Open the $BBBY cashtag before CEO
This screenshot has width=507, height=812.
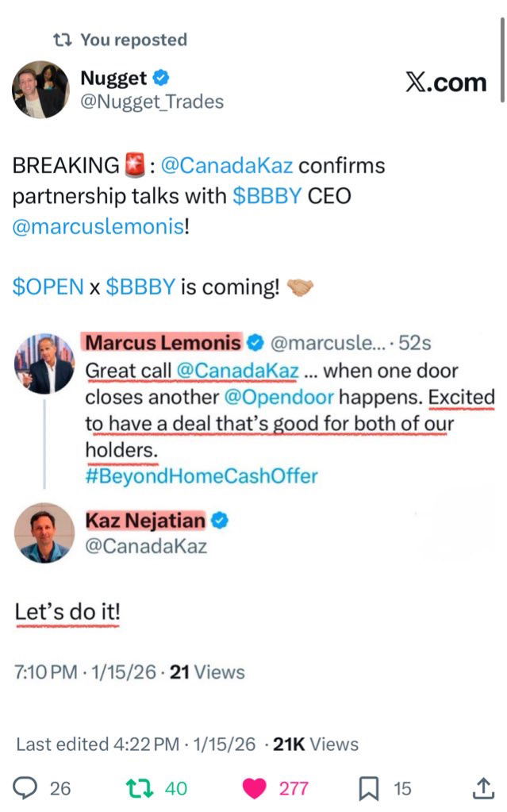267,196
